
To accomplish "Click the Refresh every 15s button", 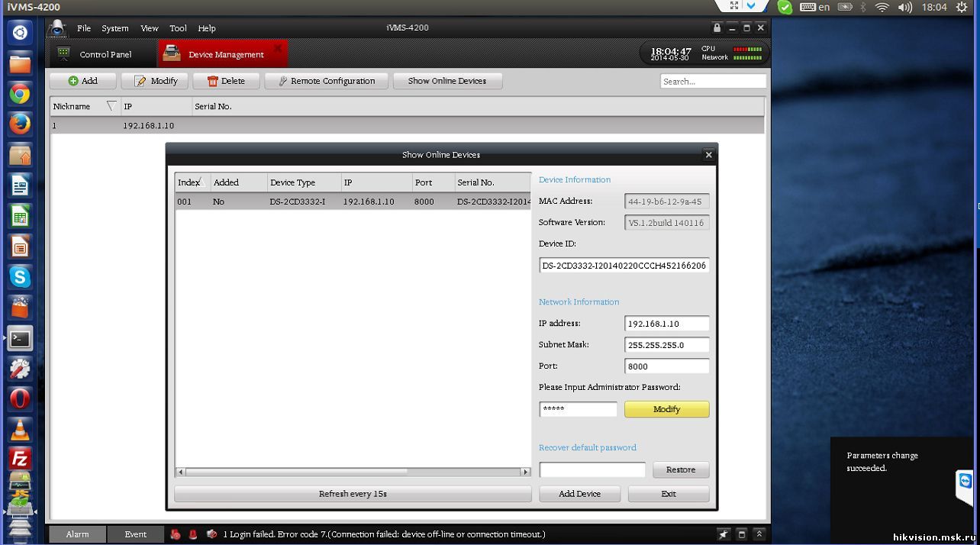I will [353, 494].
